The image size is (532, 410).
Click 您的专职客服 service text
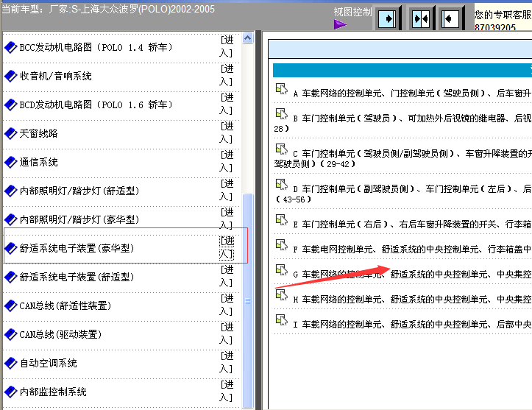(x=503, y=15)
